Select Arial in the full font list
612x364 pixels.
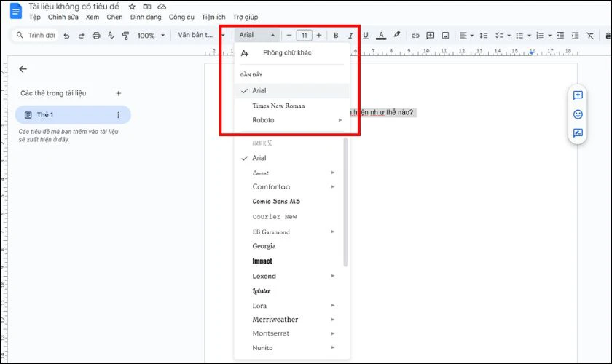tap(289, 158)
